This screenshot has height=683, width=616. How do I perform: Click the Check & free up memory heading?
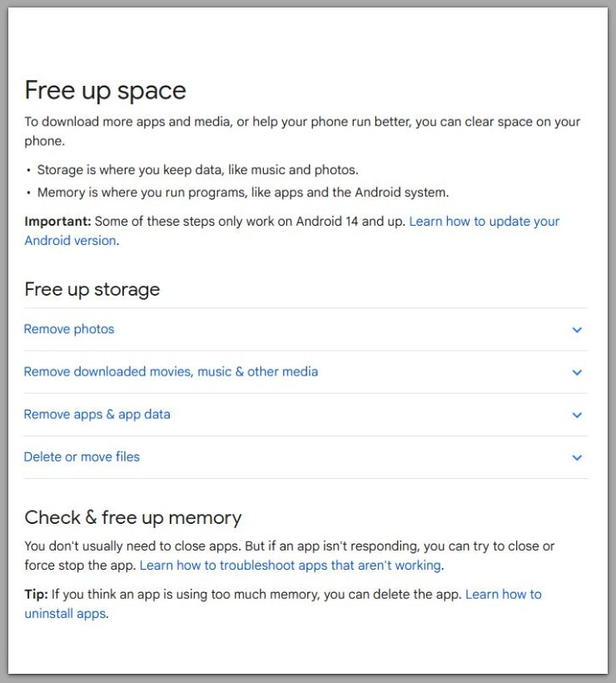point(133,517)
